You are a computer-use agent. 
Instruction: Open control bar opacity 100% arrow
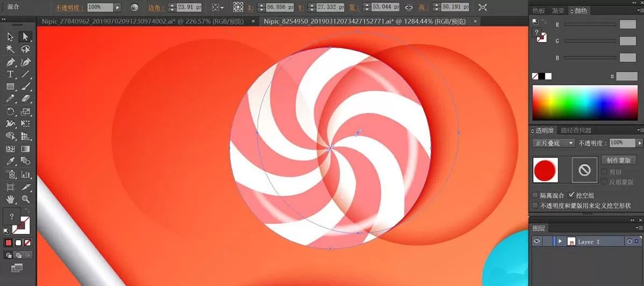click(117, 8)
